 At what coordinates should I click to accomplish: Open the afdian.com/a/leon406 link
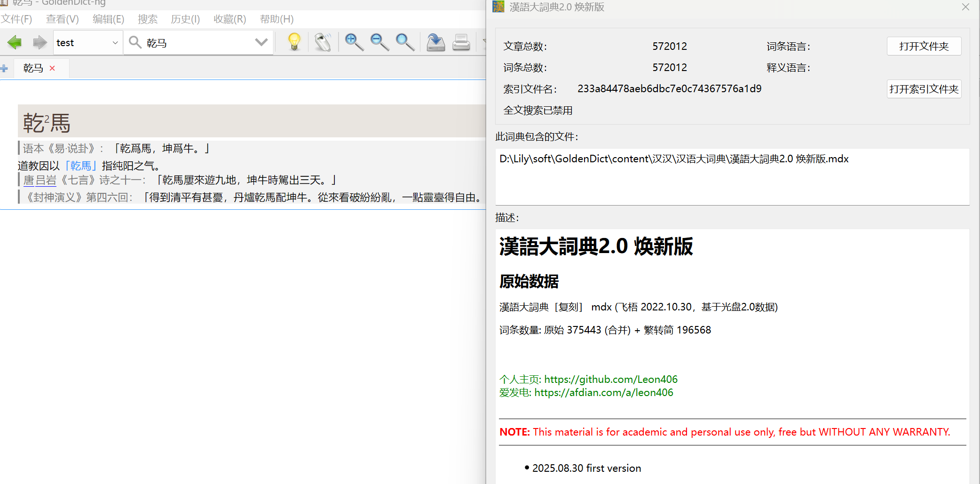604,392
